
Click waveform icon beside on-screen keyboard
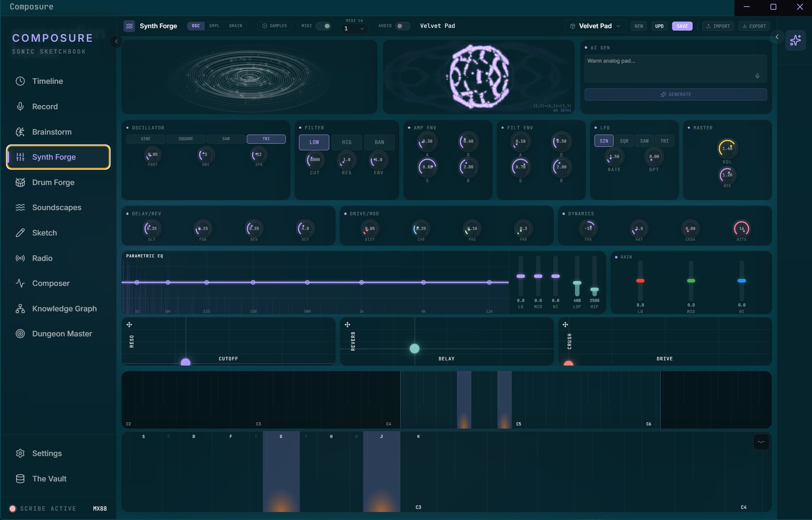[x=761, y=442]
